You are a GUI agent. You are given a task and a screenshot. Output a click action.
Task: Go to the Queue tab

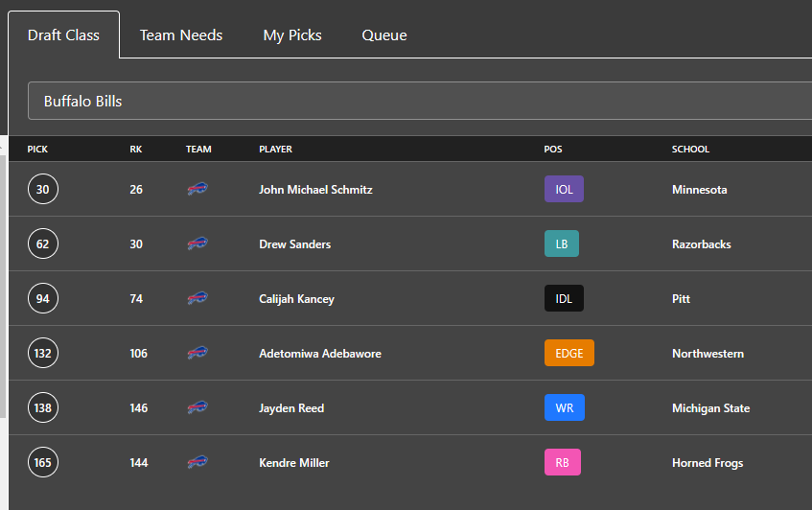(384, 35)
